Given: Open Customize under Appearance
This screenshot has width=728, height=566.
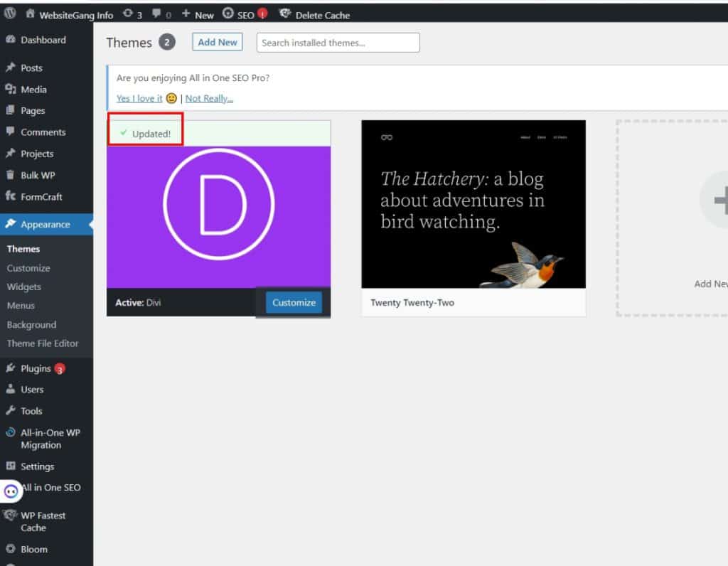Looking at the screenshot, I should click(28, 268).
